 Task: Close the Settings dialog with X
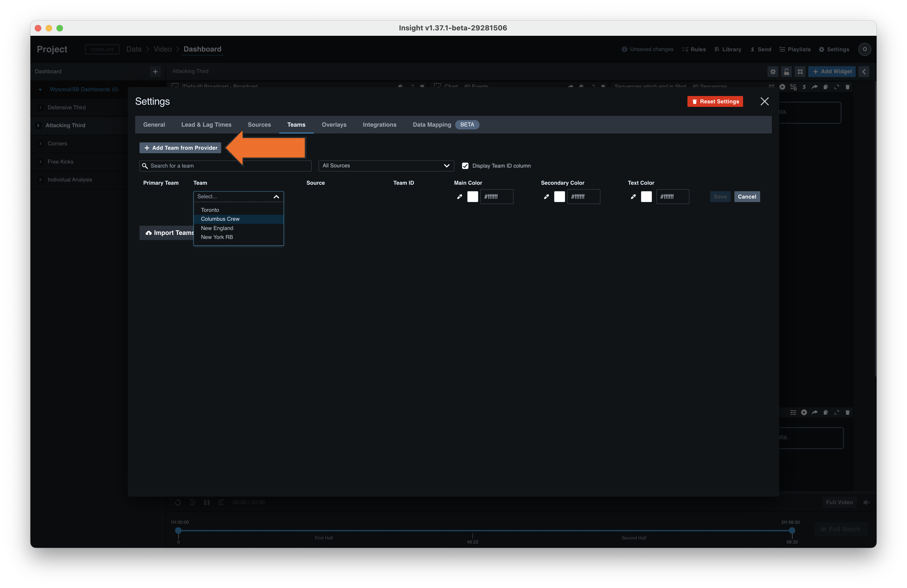[x=764, y=101]
